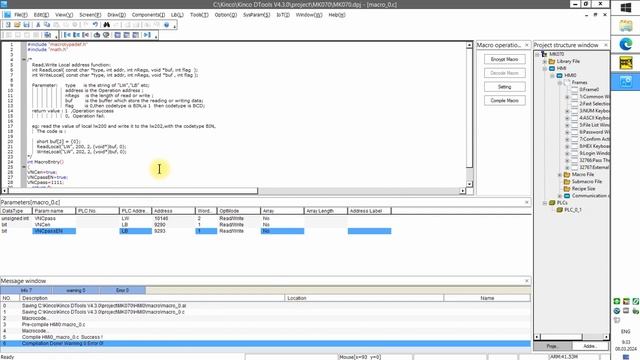Open the SysParam menu

coord(256,15)
